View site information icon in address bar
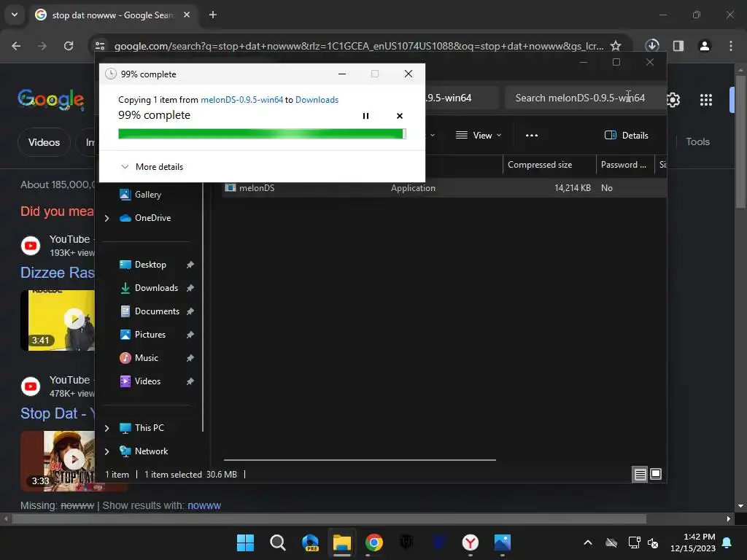This screenshot has height=560, width=747. 100,46
